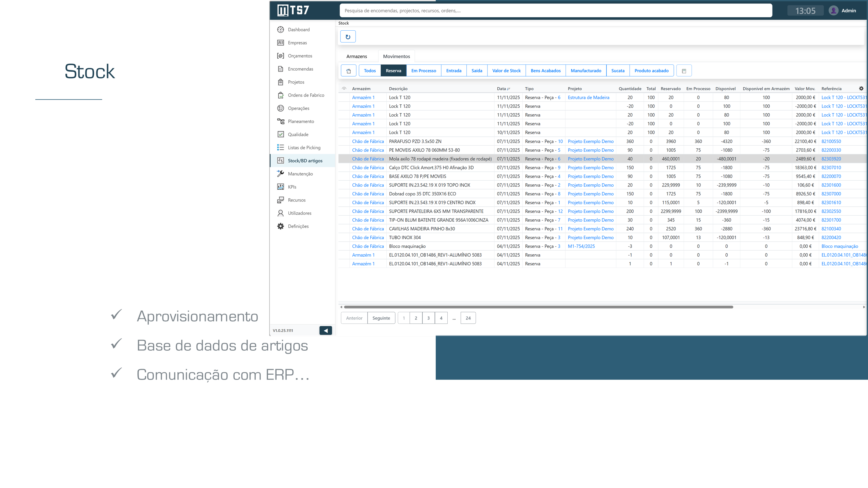Collapse the sidebar with arrow button
The height and width of the screenshot is (488, 868).
click(x=325, y=330)
